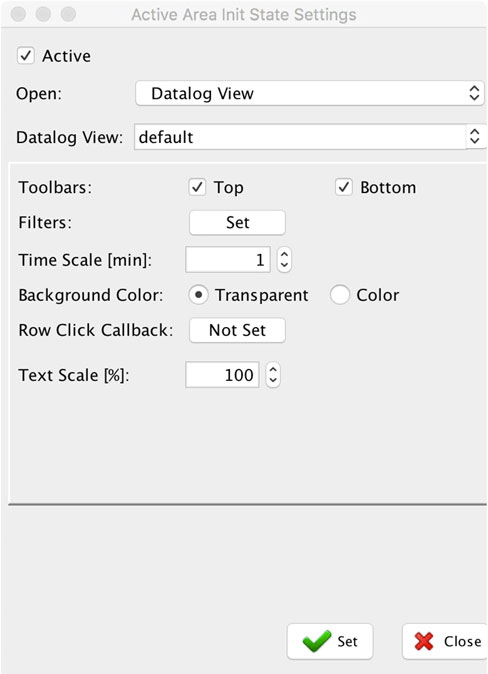
Task: Click the Not Set callback button
Action: 237,330
